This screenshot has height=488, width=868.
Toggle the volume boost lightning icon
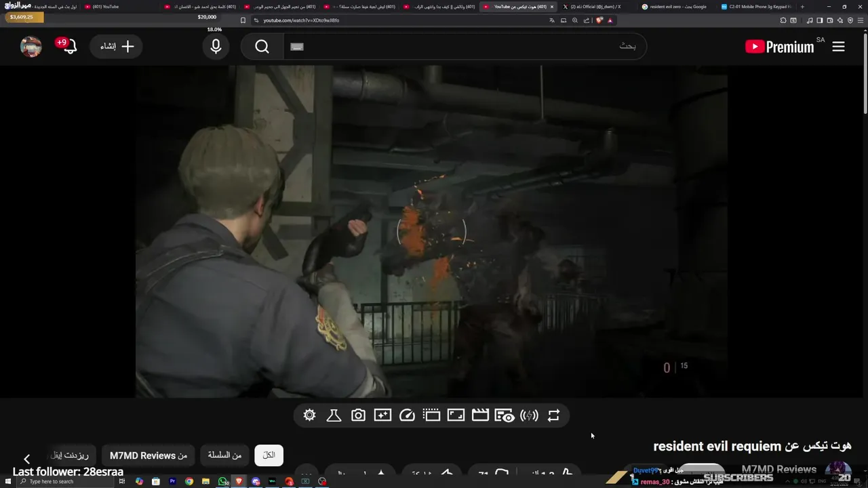tap(529, 415)
